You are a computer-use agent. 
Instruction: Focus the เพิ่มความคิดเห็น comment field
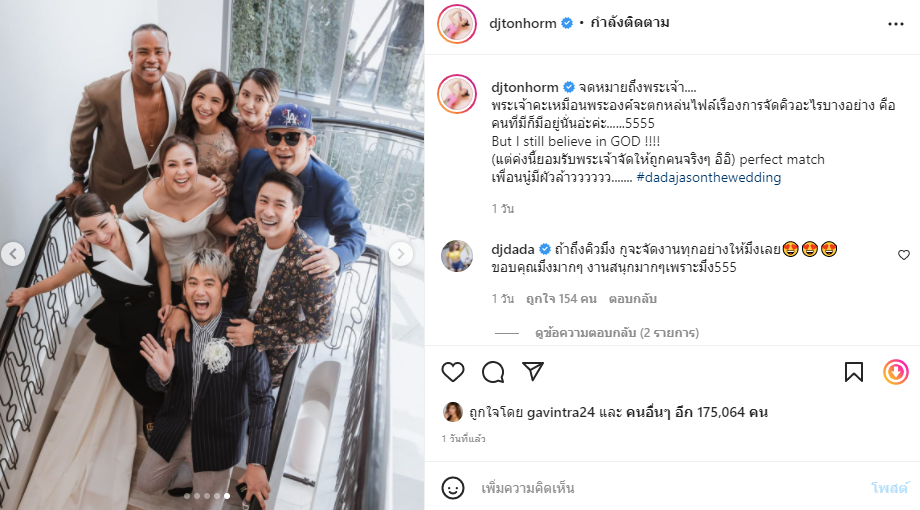point(669,488)
